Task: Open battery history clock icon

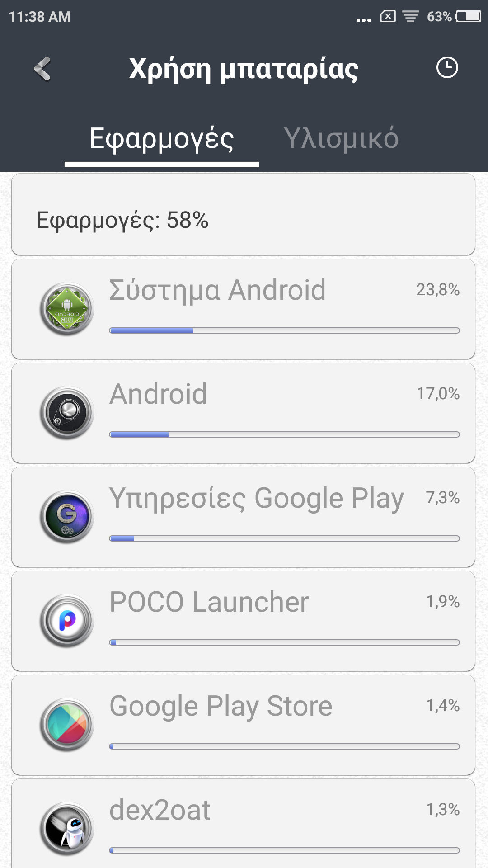Action: point(447,68)
